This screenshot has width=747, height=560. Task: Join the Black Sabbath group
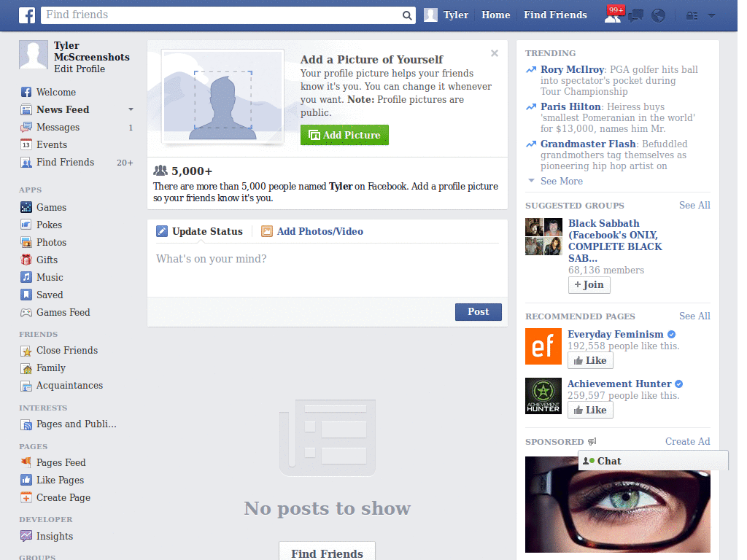click(x=589, y=285)
